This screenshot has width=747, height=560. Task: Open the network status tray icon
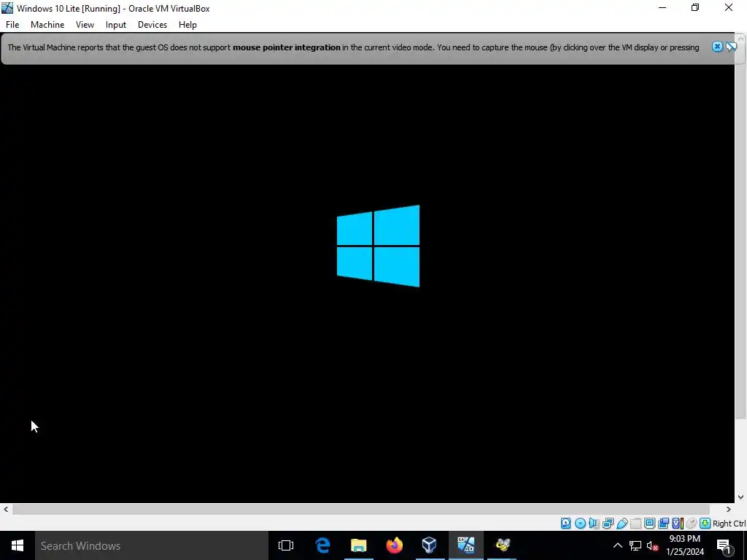point(635,545)
